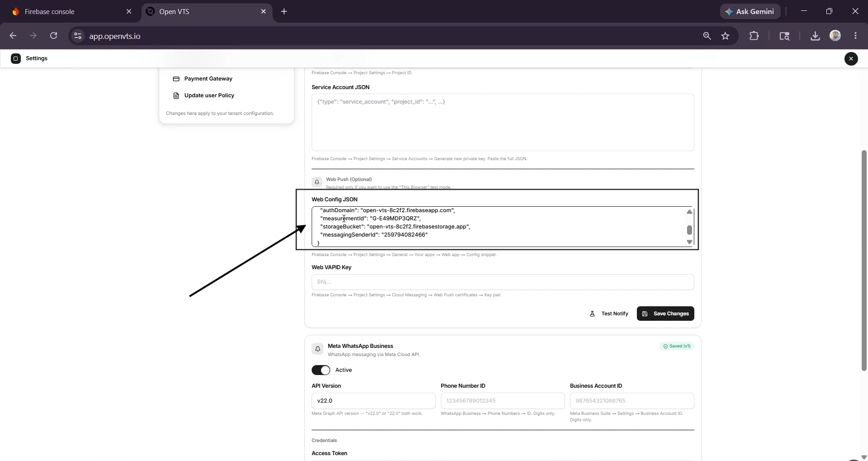Focus the Web VAPID Key field

(503, 282)
